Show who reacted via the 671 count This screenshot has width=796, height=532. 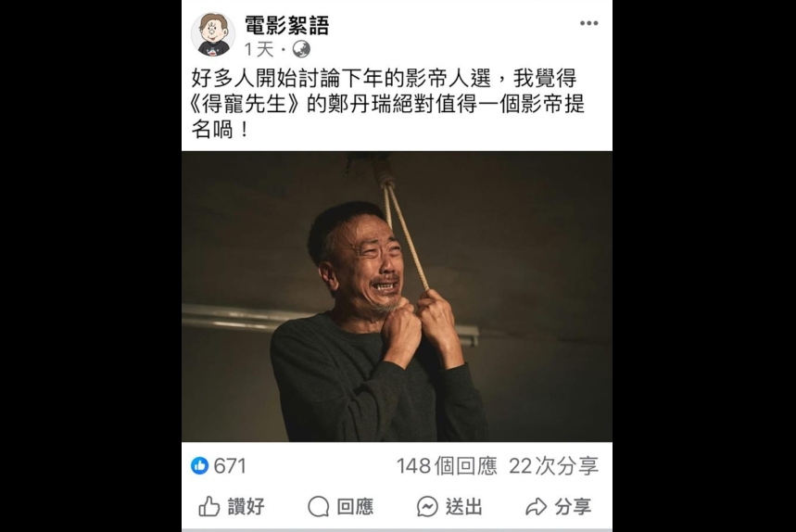[230, 466]
